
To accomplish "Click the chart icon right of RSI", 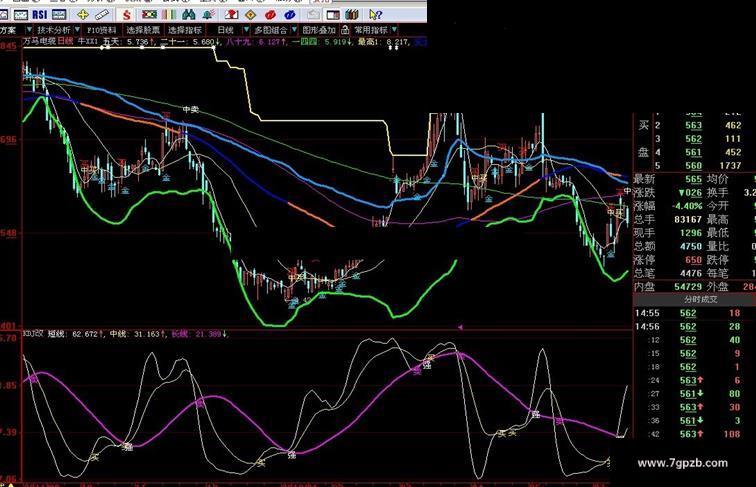I will [58, 14].
